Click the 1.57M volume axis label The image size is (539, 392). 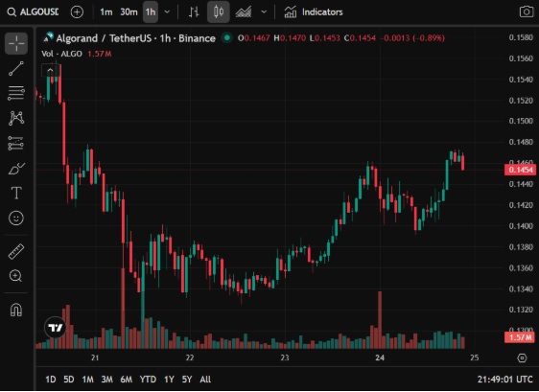[521, 337]
